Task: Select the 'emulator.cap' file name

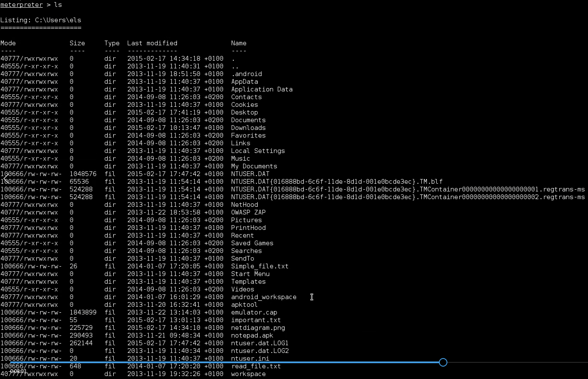Action: (254, 312)
